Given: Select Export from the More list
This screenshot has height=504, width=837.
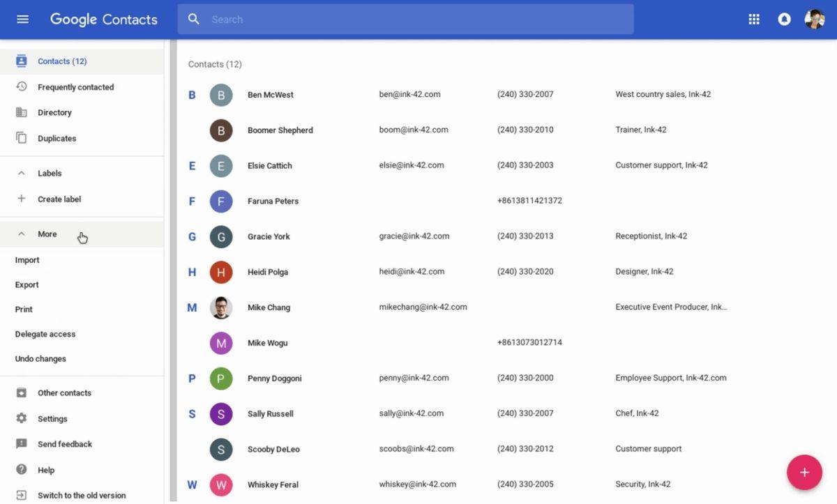Looking at the screenshot, I should click(x=27, y=284).
